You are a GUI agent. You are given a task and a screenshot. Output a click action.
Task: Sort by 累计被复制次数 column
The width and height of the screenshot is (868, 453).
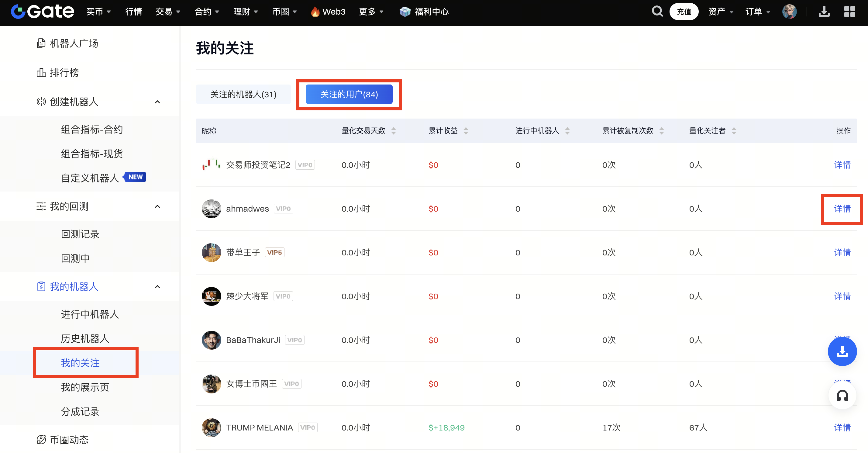tap(661, 131)
